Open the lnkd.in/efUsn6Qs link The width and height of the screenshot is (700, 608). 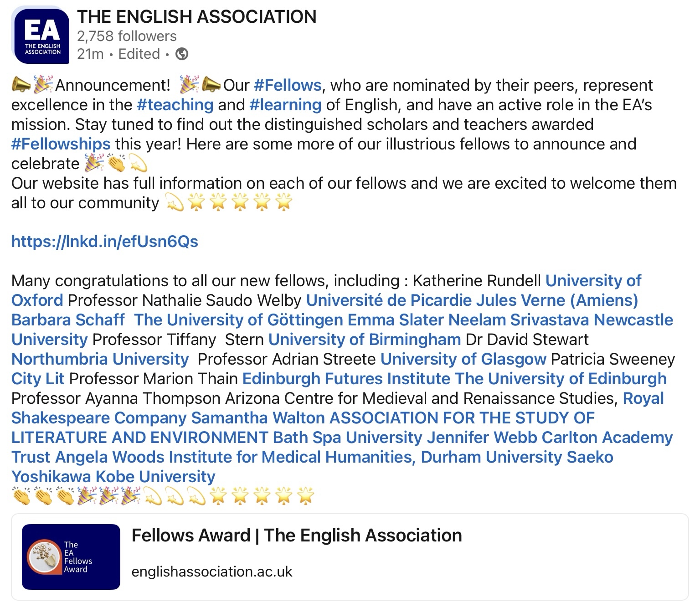point(104,241)
